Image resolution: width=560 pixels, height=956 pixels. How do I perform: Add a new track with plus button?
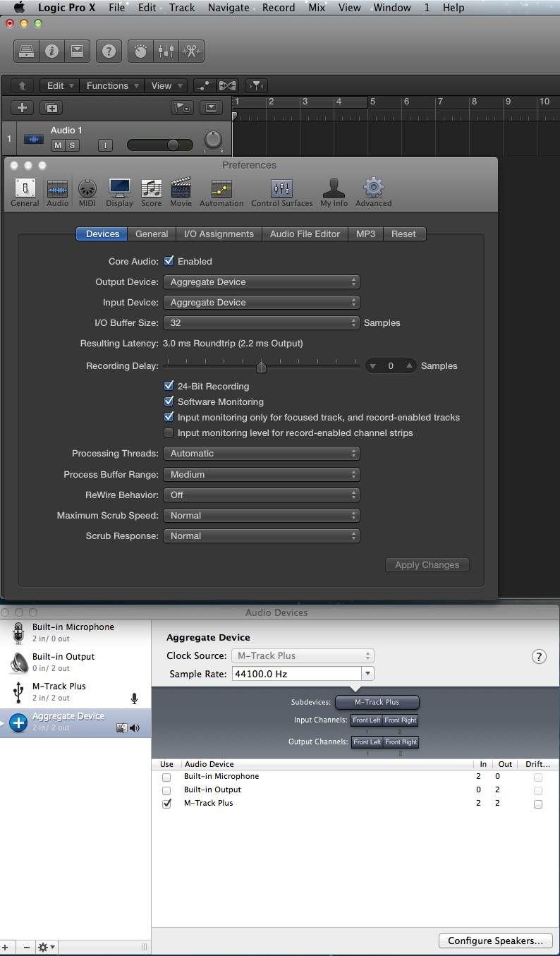22,108
